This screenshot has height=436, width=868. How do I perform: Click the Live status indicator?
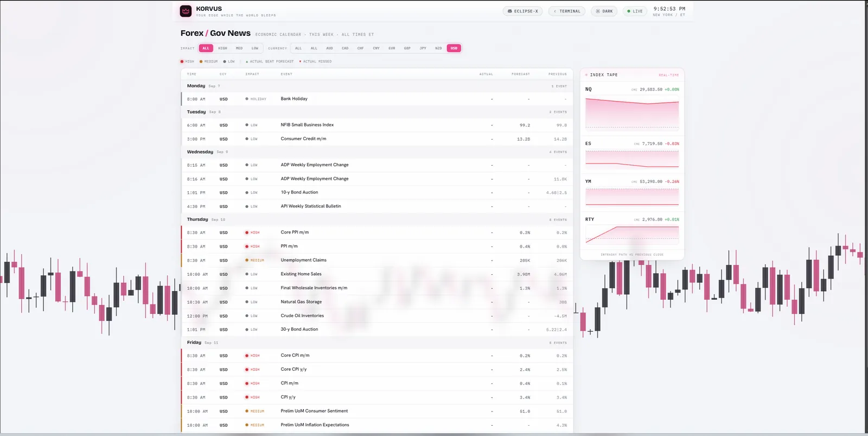tap(635, 11)
